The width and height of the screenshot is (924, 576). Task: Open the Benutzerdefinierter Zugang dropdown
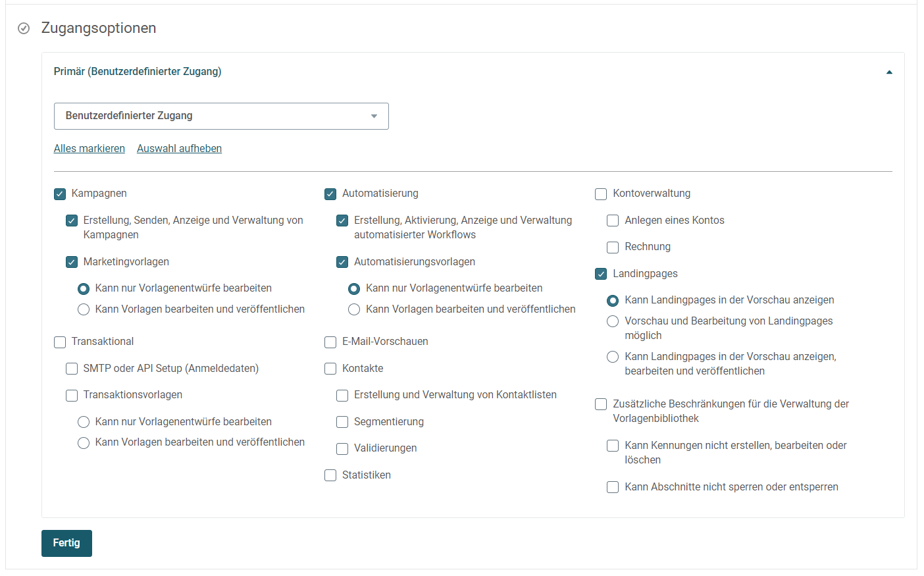point(221,116)
